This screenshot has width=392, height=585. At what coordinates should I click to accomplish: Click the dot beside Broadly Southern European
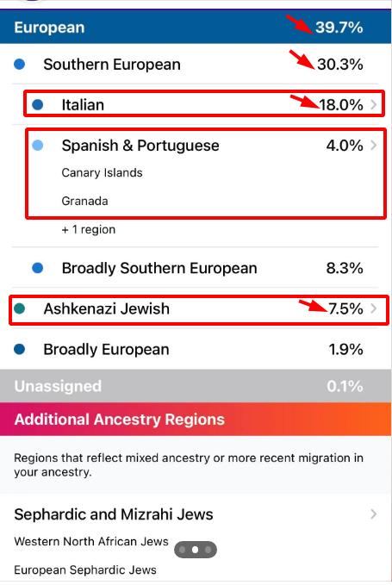pyautogui.click(x=38, y=268)
